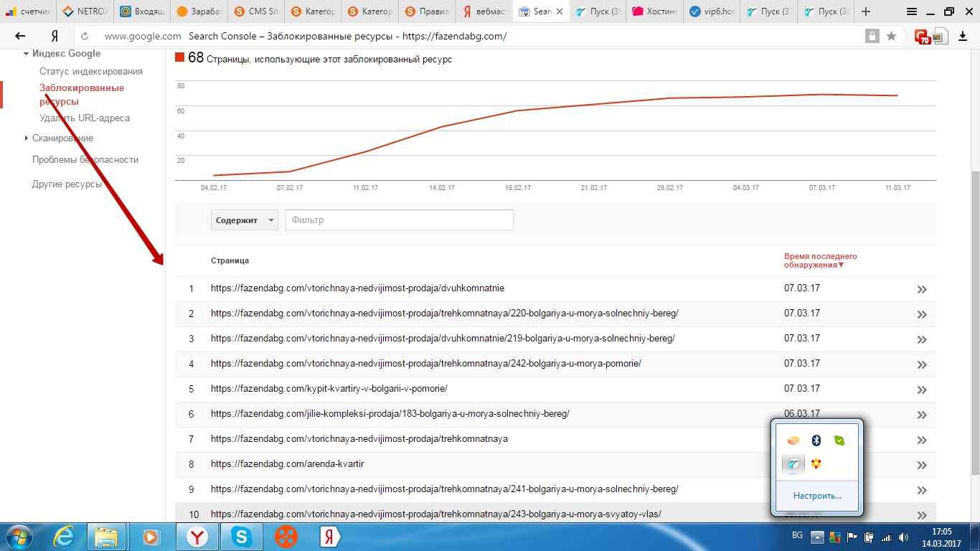Click the bookmark star in address bar
This screenshot has height=551, width=980.
tap(891, 36)
